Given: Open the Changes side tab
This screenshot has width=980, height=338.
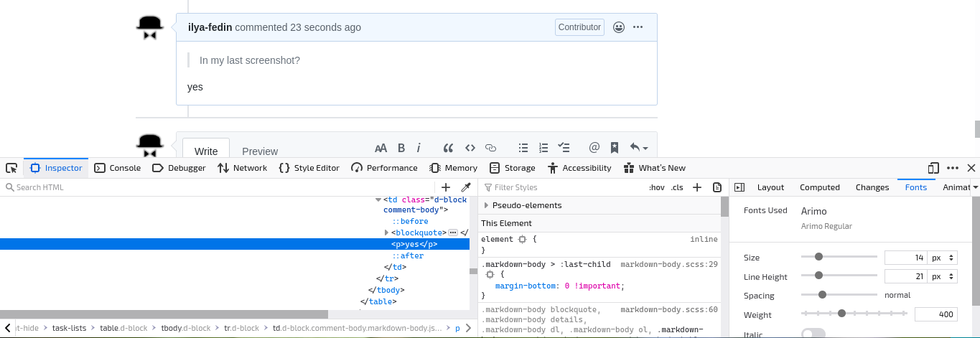Looking at the screenshot, I should click(x=872, y=187).
